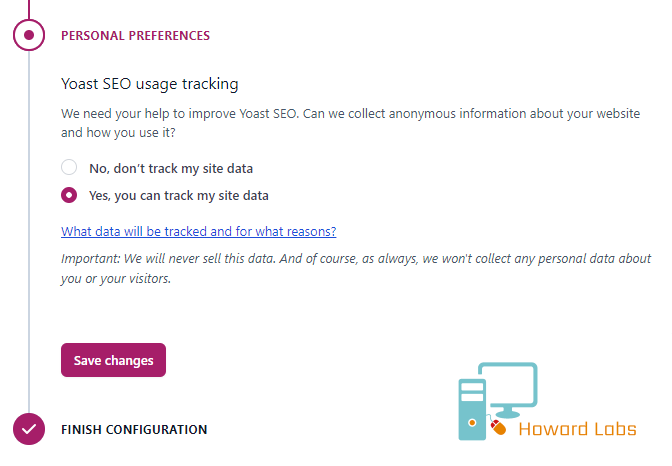
Task: Click the "Yoast SEO usage tracking" heading
Action: [x=150, y=84]
